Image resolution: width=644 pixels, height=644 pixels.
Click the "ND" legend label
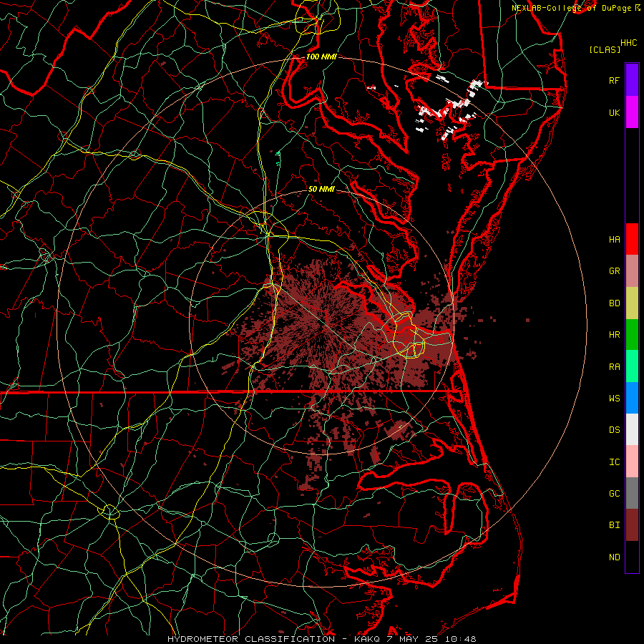(x=614, y=557)
